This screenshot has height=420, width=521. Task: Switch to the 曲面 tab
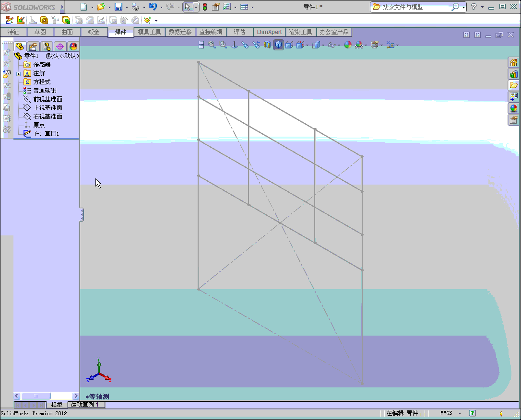point(67,32)
